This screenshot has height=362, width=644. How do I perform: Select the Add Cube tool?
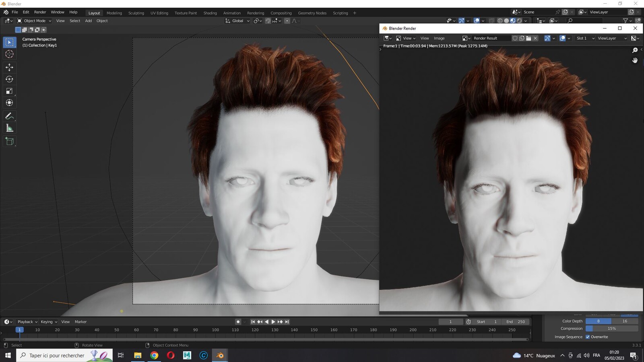(x=10, y=141)
